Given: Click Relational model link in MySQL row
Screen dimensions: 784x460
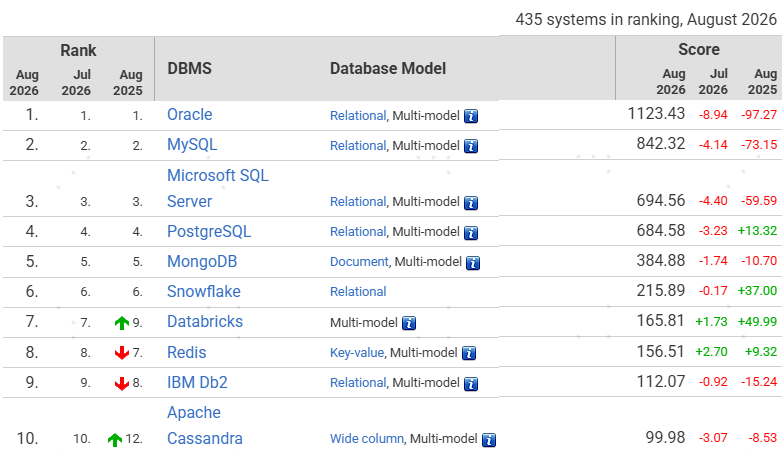Looking at the screenshot, I should (x=358, y=146).
